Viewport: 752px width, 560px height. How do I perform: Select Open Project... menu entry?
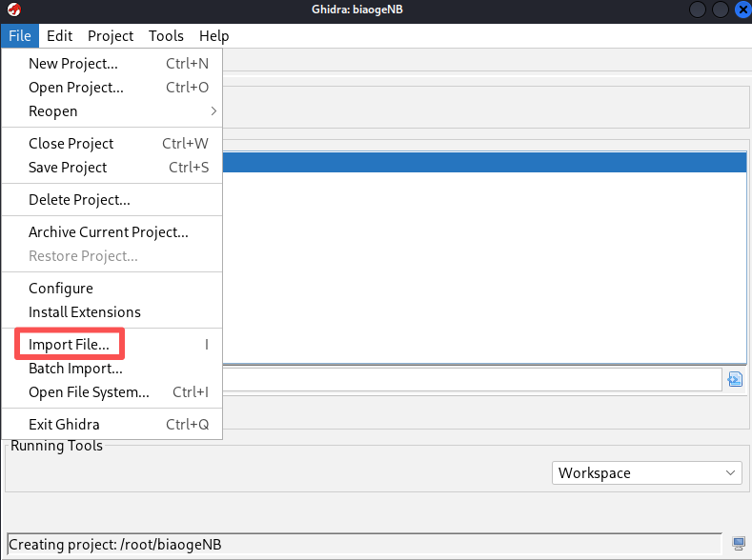click(112, 88)
